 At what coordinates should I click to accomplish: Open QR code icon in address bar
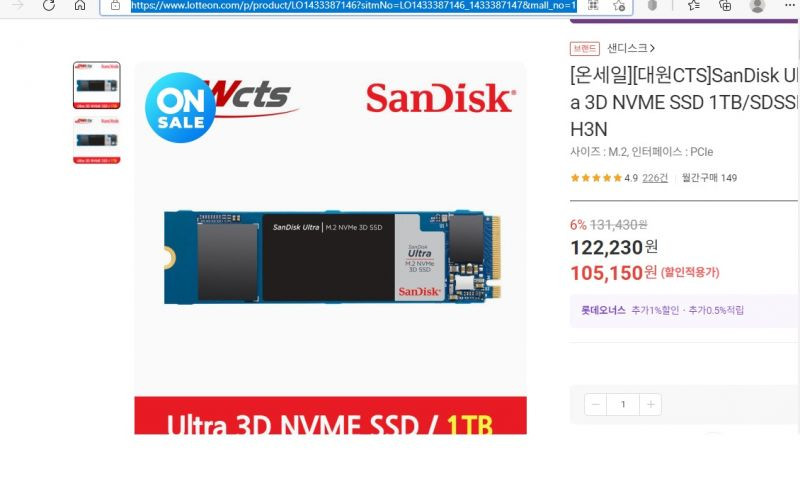[593, 6]
